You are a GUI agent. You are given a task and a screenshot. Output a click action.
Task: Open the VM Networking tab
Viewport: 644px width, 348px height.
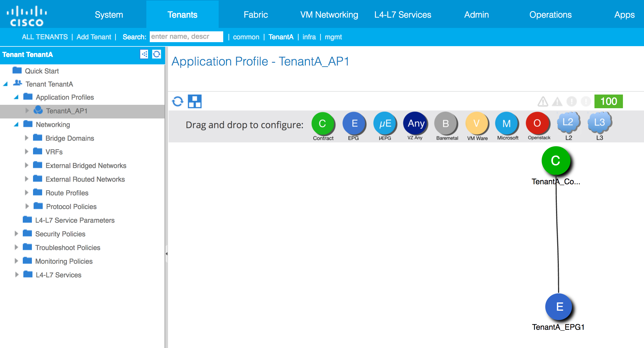pos(329,15)
